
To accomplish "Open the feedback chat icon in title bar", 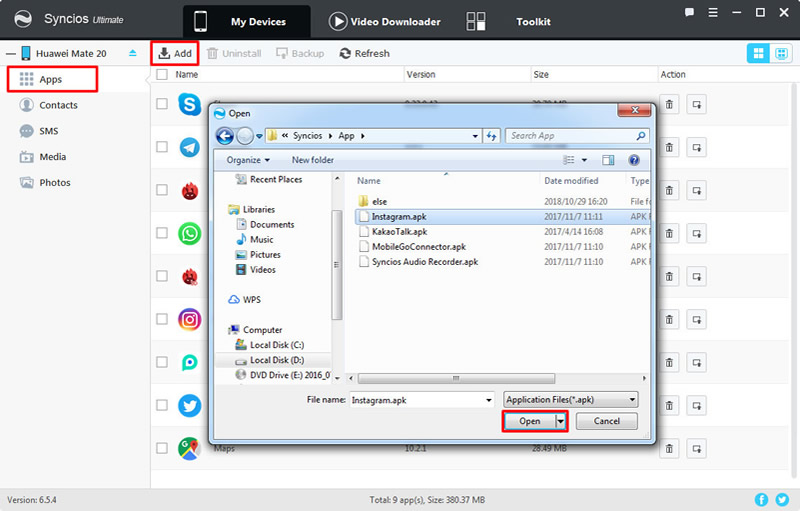I will pos(689,12).
